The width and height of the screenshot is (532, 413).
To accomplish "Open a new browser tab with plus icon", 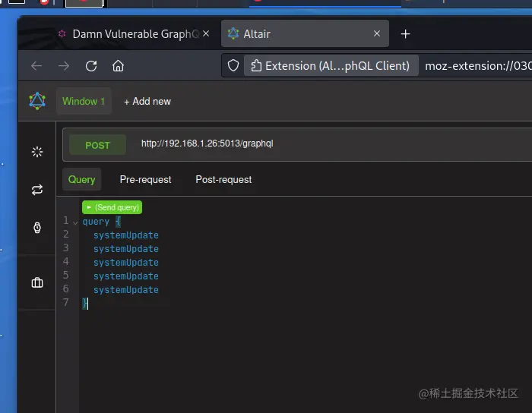I will [x=405, y=34].
